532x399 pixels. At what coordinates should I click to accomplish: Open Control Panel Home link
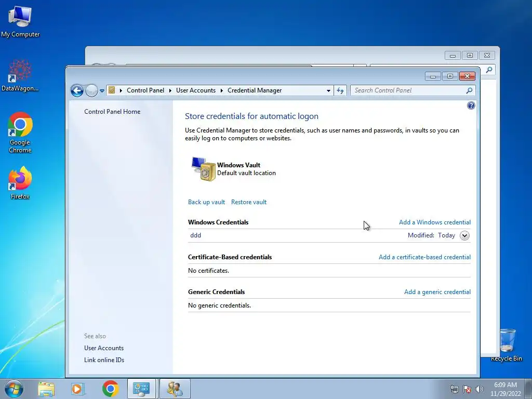tap(112, 112)
